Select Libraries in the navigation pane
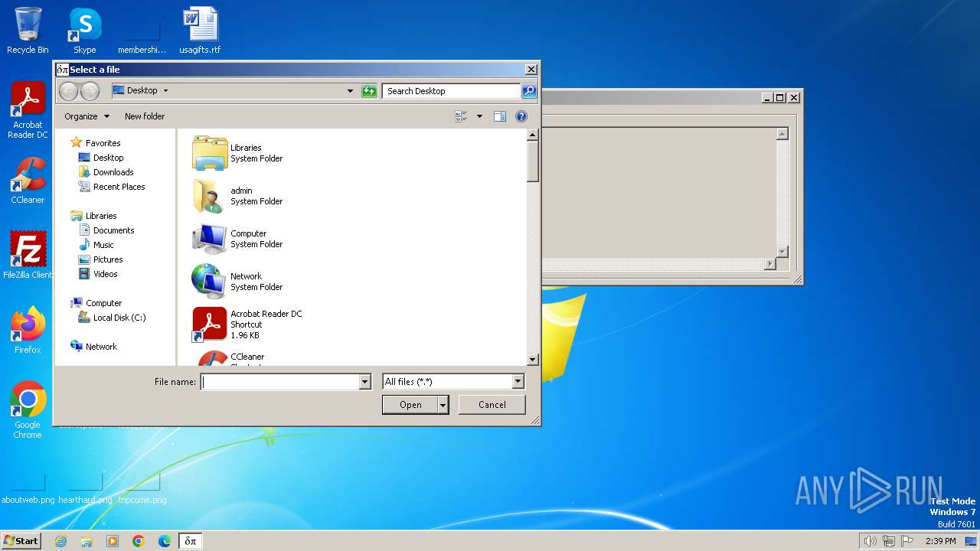Viewport: 980px width, 551px height. pyautogui.click(x=93, y=216)
